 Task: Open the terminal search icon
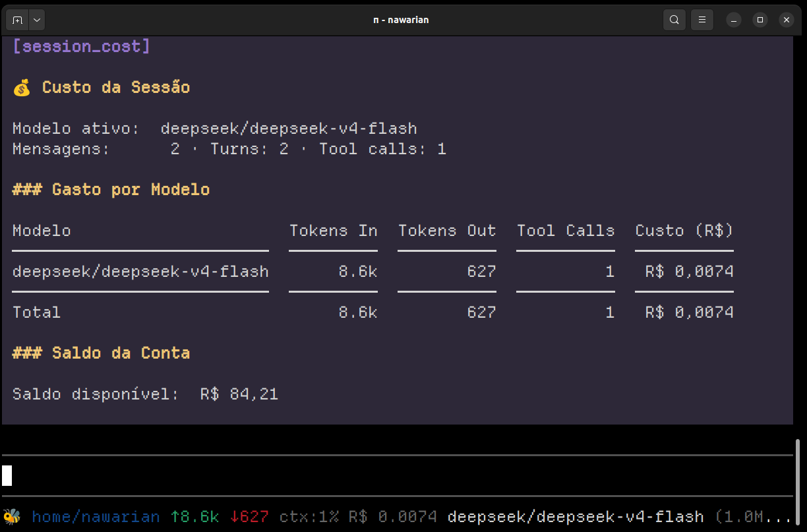[674, 20]
